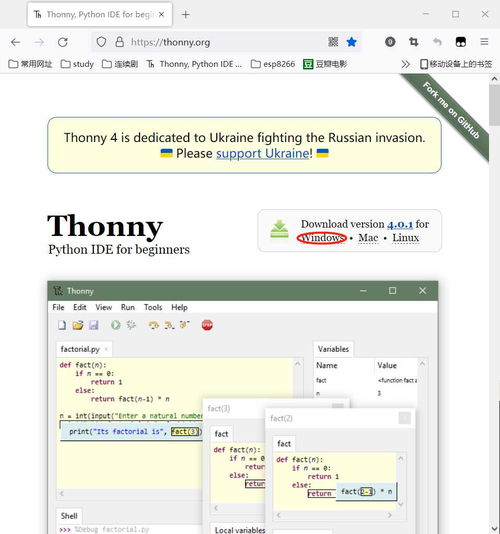Close the Thonny browser tab
The image size is (500, 534).
click(x=162, y=14)
